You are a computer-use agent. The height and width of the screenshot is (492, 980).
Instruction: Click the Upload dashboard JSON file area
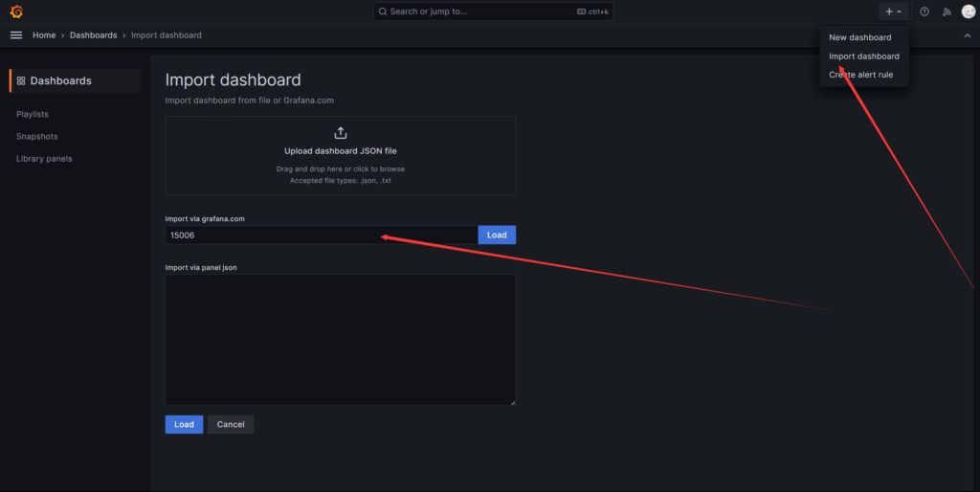pyautogui.click(x=341, y=156)
